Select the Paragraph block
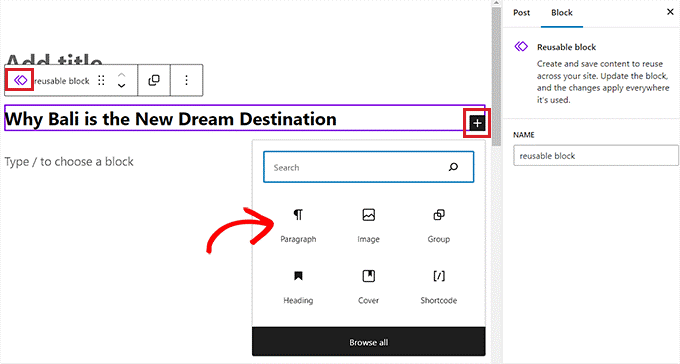Screen dimensions: 680x364 point(298,225)
